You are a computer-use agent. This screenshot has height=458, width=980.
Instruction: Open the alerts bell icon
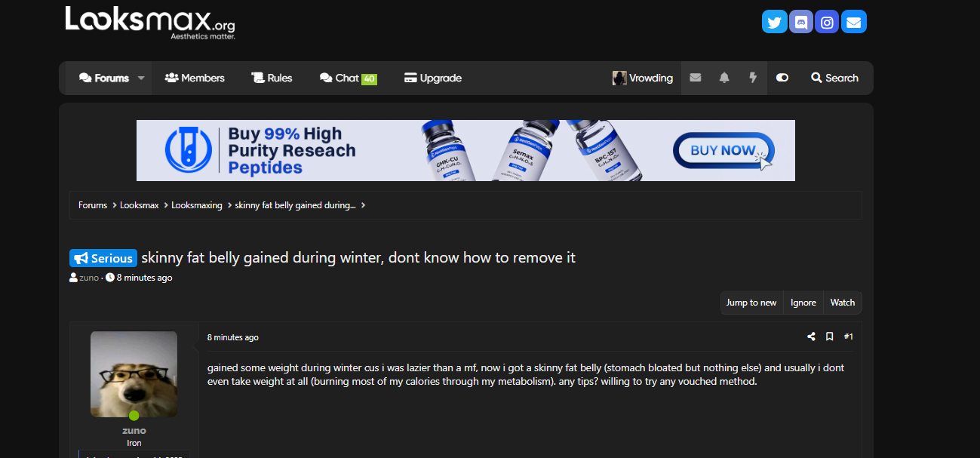click(724, 78)
